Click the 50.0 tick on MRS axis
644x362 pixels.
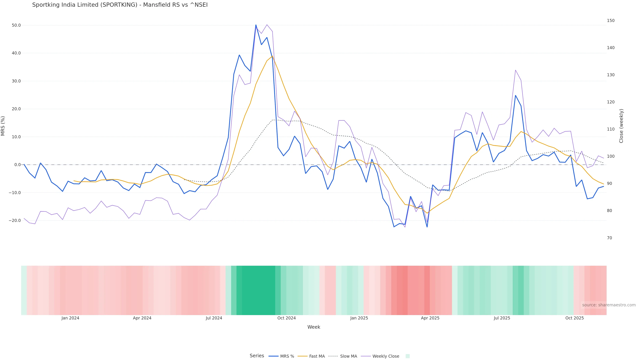tap(16, 25)
